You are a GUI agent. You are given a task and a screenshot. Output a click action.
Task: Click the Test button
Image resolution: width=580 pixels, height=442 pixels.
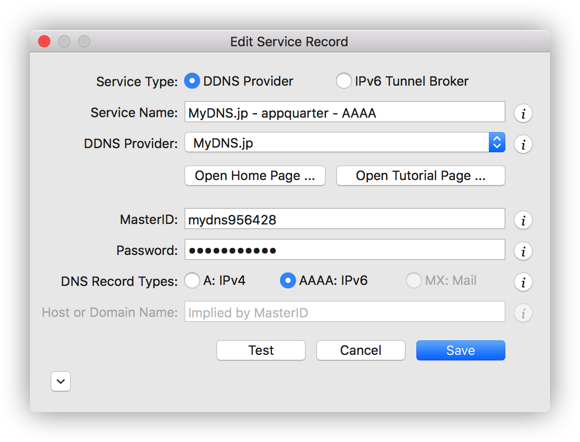(261, 350)
